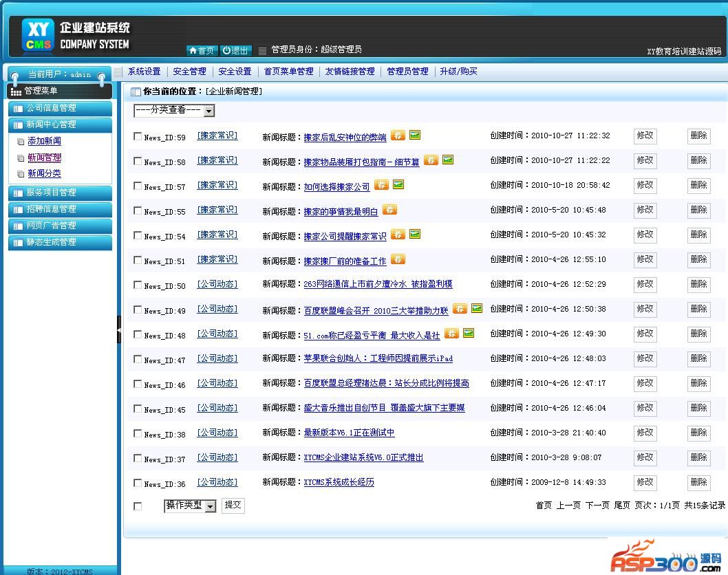This screenshot has height=575, width=728.
Task: Click the XY CMS logo
Action: point(38,36)
